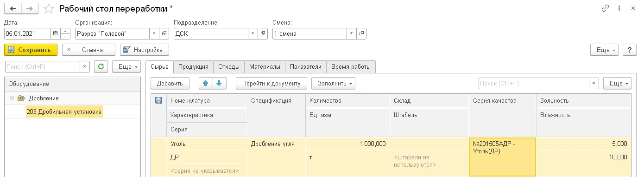This screenshot has height=177, width=644.
Task: Select the Влажность value 10,000
Action: pyautogui.click(x=584, y=157)
